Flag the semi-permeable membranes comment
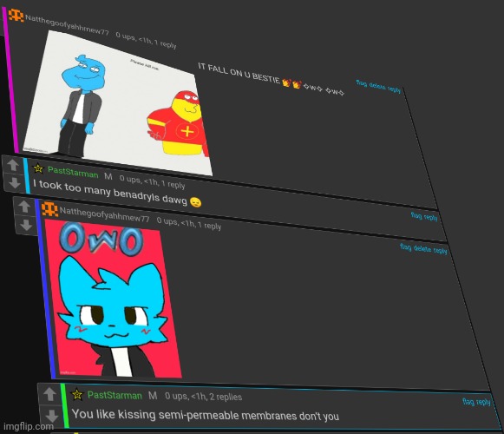 (x=468, y=401)
